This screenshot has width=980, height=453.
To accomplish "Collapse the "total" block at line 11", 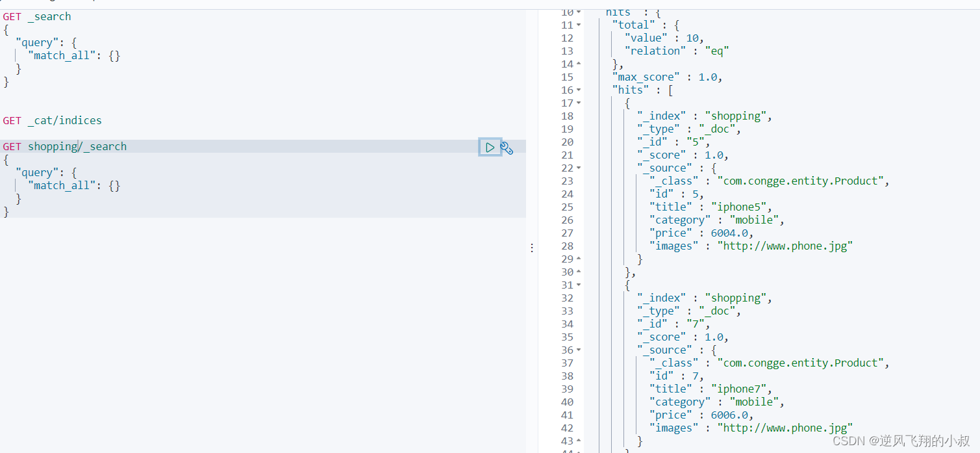I will click(579, 25).
